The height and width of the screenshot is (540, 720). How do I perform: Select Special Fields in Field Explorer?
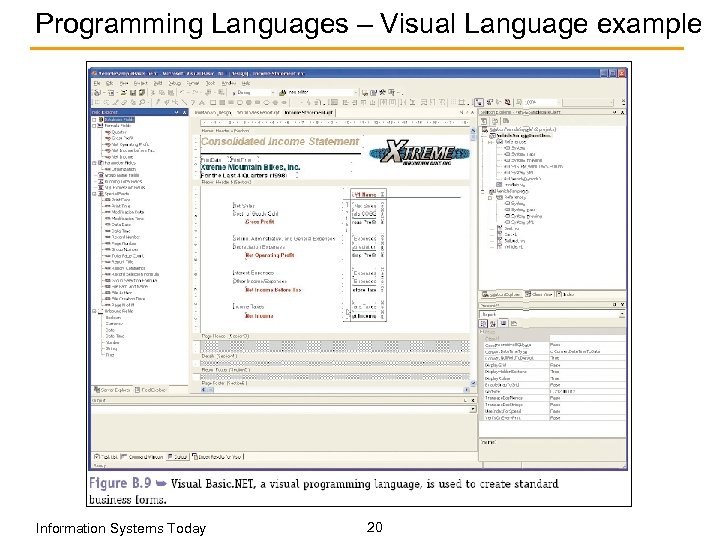click(117, 194)
